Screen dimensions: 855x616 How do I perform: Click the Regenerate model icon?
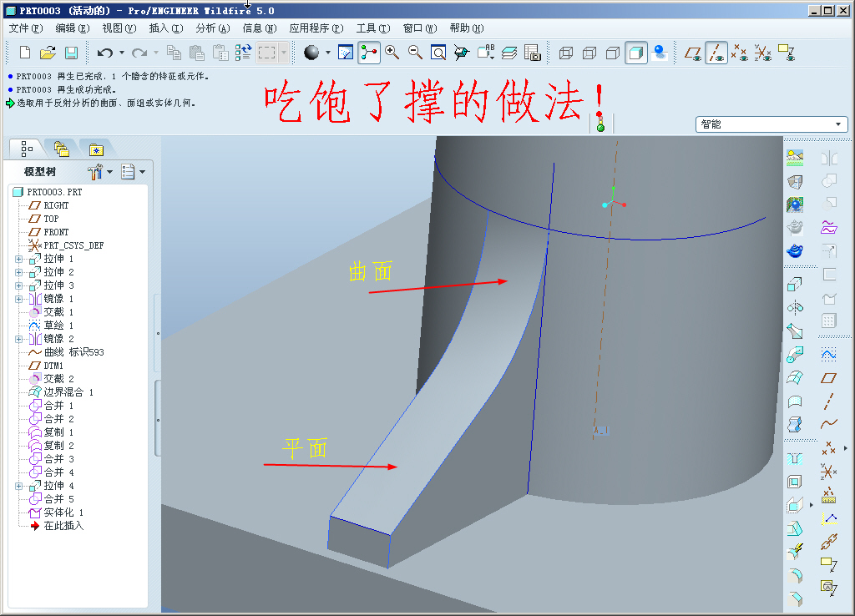click(x=243, y=53)
